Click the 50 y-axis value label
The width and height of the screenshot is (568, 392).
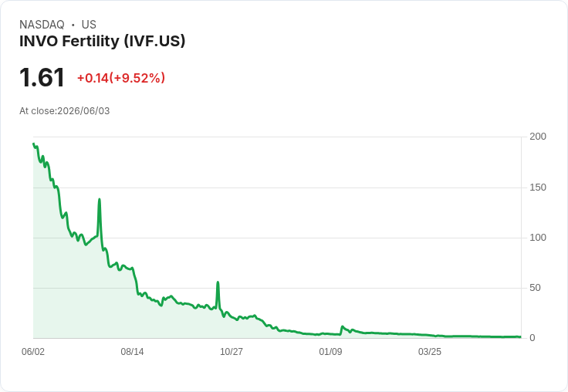click(x=535, y=288)
